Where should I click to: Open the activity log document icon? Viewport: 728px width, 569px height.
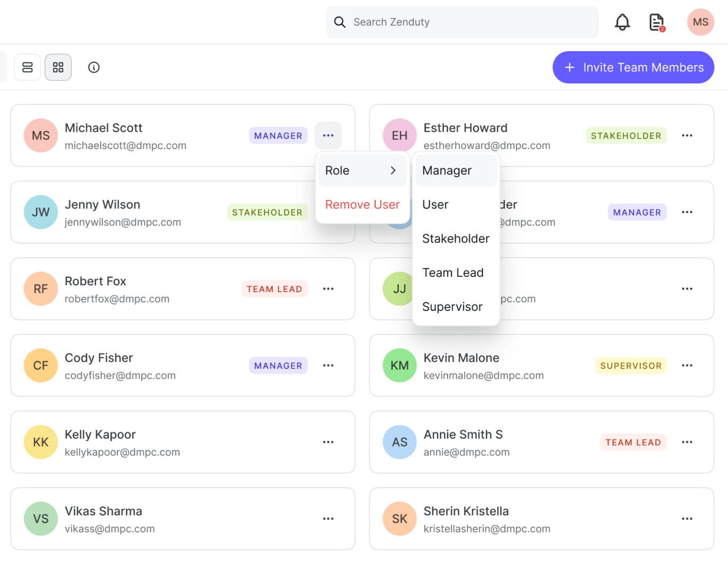[x=656, y=22]
